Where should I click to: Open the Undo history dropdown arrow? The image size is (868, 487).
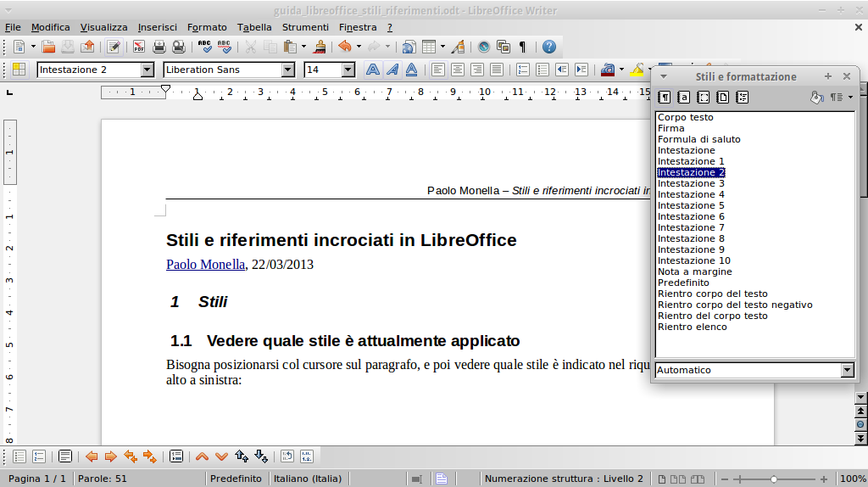(359, 48)
